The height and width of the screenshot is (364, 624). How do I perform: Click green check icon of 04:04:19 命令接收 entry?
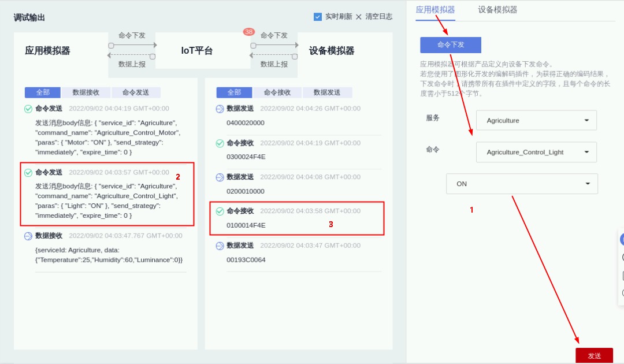tap(220, 143)
